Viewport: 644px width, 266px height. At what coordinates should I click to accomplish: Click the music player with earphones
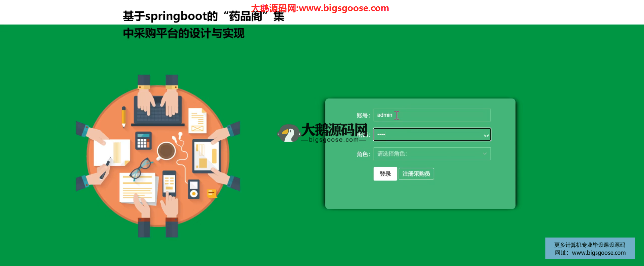(x=194, y=189)
